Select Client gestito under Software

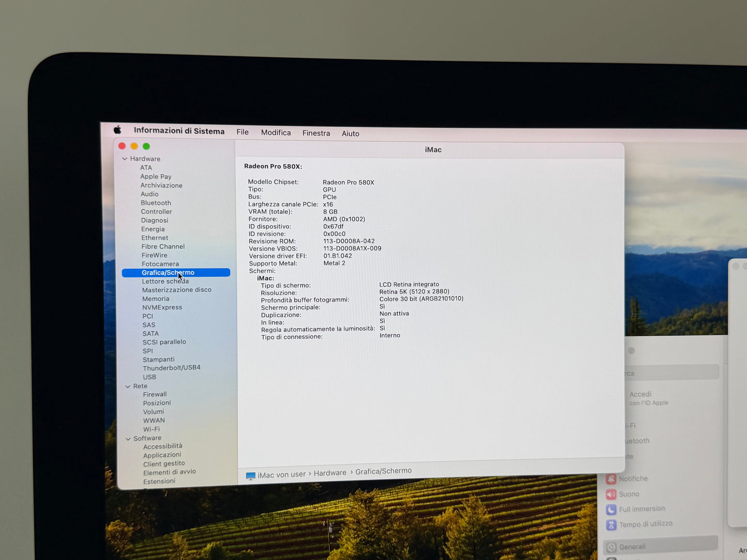[x=164, y=464]
